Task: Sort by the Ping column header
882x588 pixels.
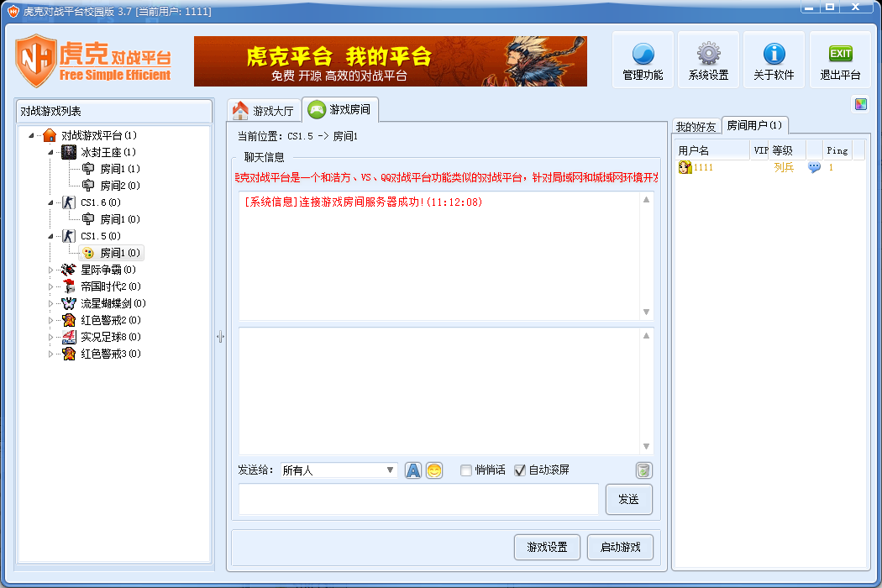Action: [x=837, y=150]
